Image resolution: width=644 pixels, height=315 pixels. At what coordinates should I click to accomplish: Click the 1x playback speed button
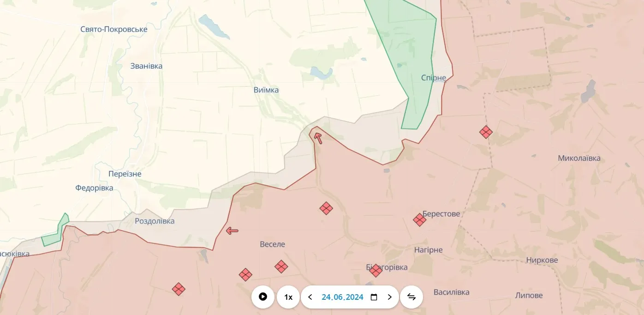point(288,297)
